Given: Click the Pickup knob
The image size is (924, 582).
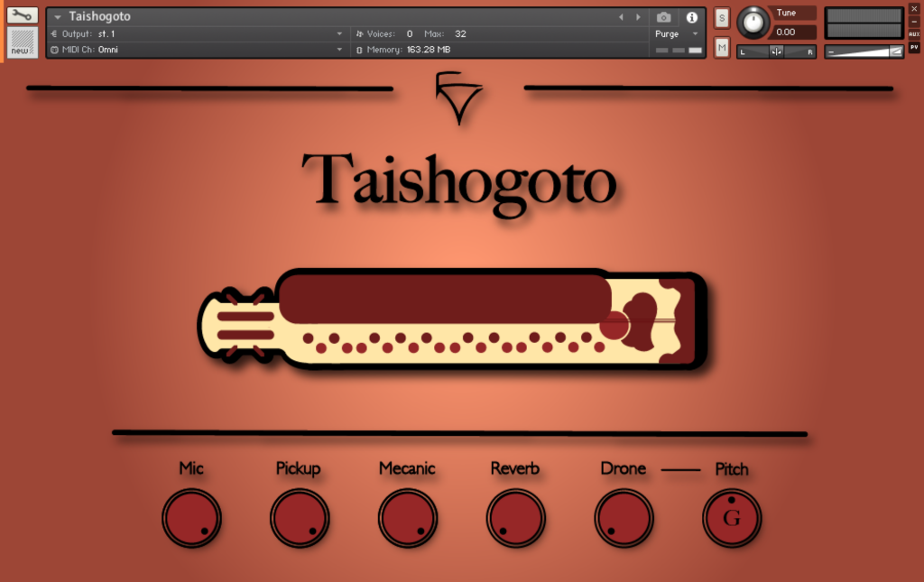Looking at the screenshot, I should 300,518.
